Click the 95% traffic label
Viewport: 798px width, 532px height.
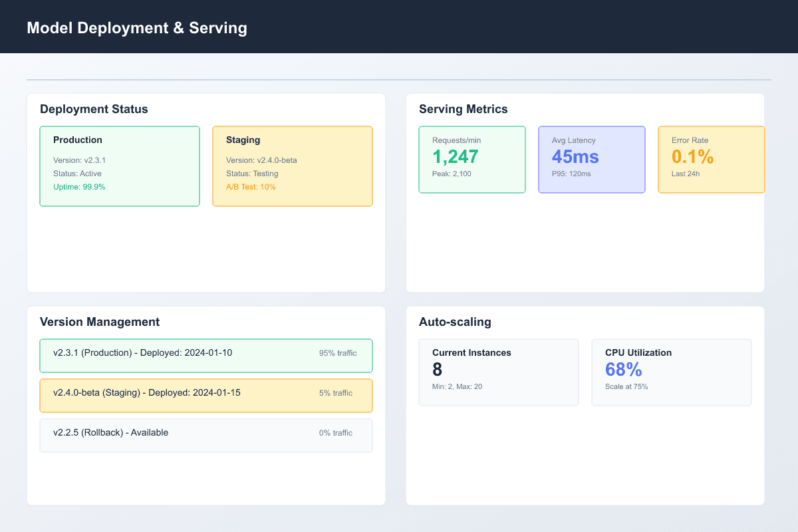point(338,353)
